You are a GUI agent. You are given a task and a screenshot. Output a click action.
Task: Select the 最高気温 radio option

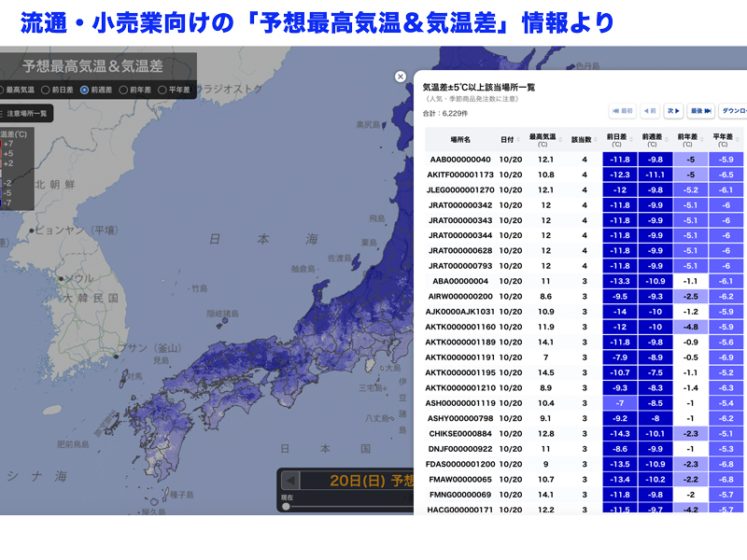point(4,90)
